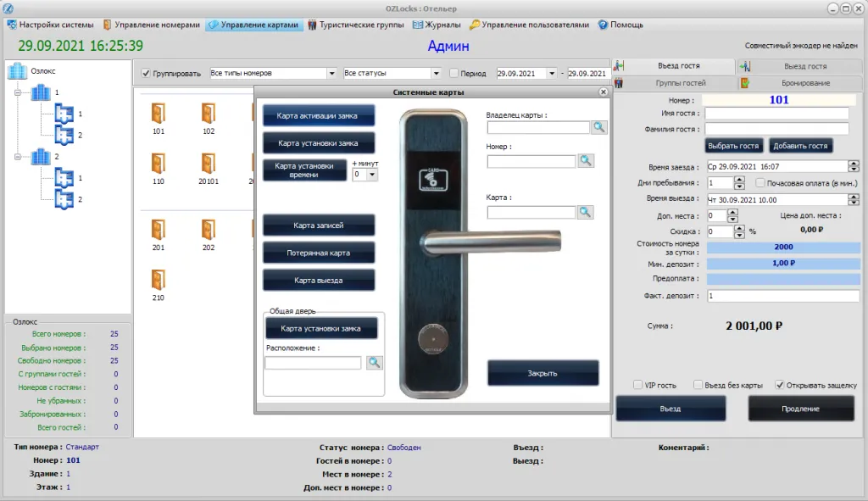Click room 110 door icon
Screen dimensions: 868x501
[x=158, y=163]
